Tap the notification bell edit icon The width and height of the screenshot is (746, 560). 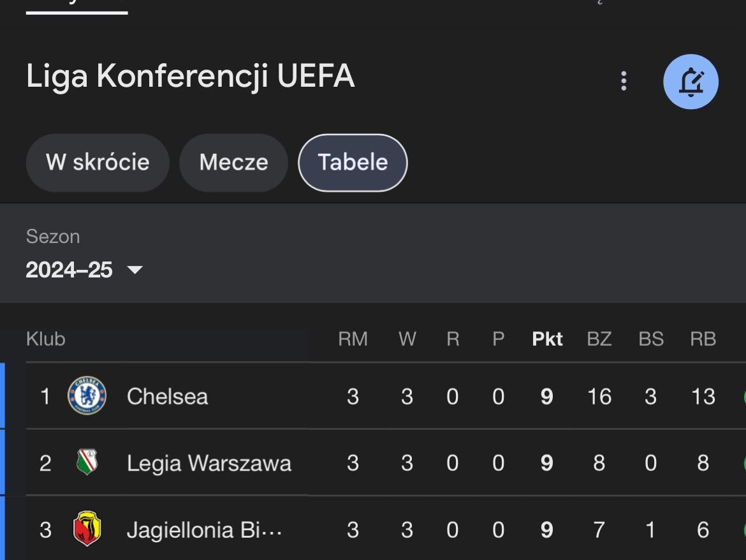[691, 82]
